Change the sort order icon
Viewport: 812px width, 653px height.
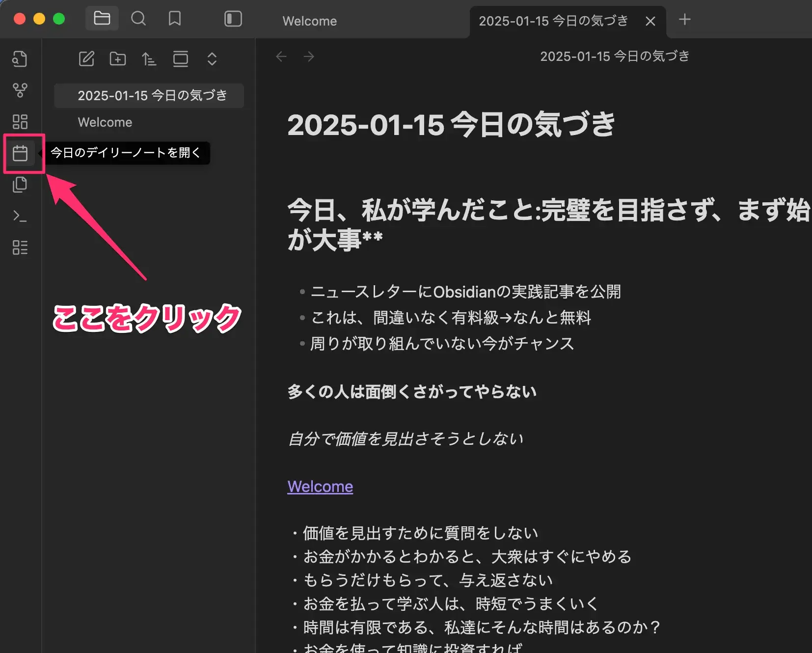pos(149,59)
